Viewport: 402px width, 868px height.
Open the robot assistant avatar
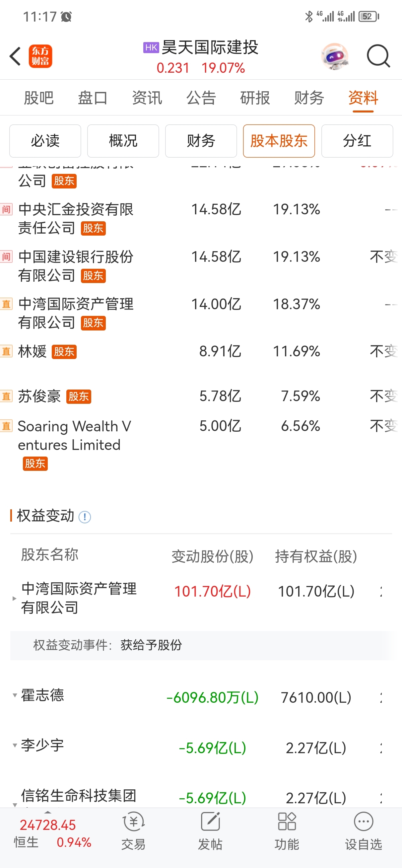334,56
